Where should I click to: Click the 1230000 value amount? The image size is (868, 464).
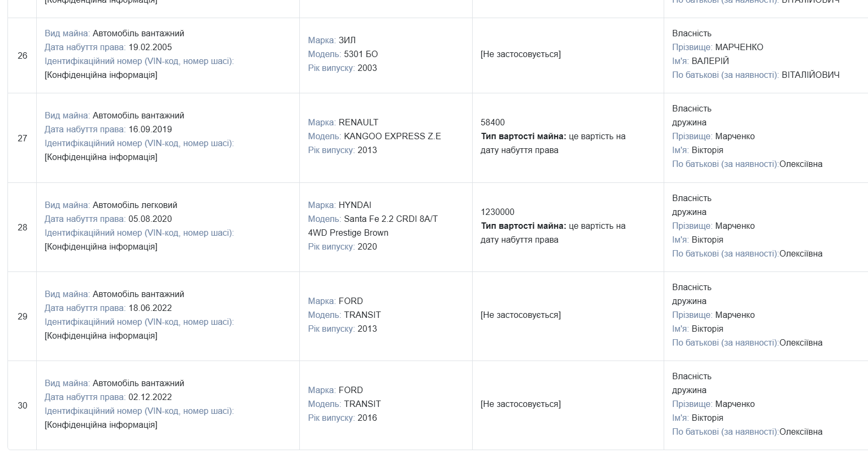click(x=497, y=212)
